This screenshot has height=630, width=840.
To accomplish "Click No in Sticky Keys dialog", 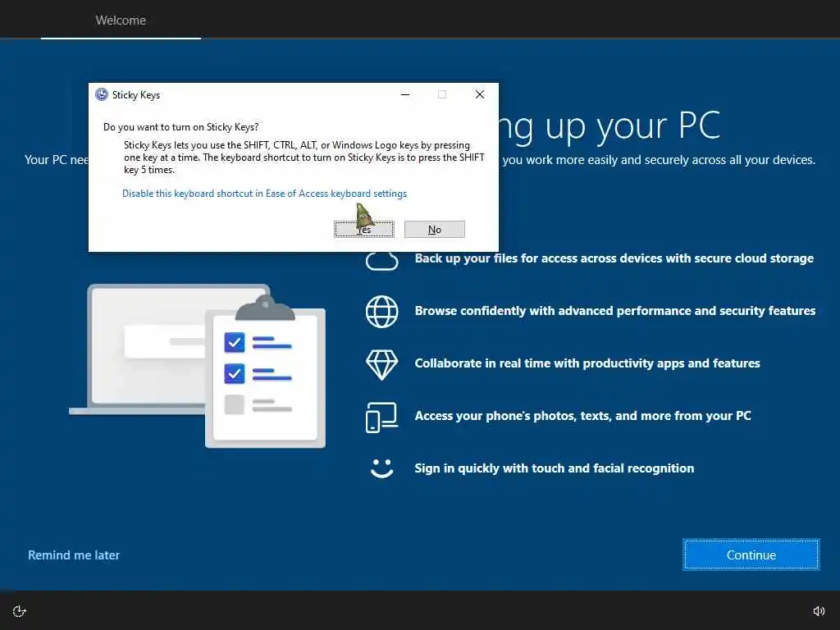I will [x=435, y=230].
